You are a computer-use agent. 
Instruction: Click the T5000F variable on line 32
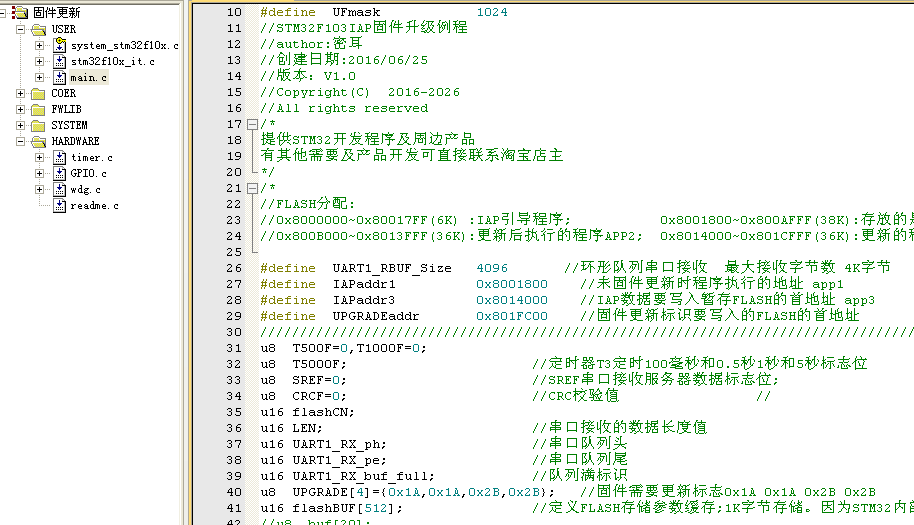[316, 364]
